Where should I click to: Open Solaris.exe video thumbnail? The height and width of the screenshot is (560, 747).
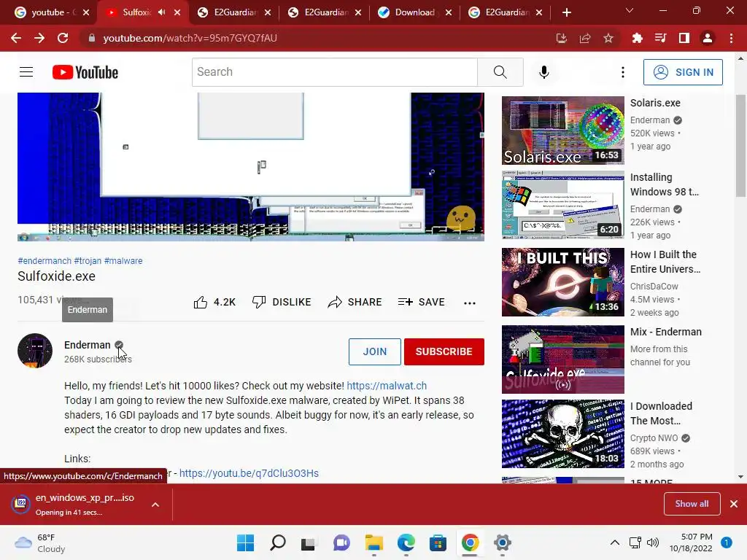(x=562, y=131)
